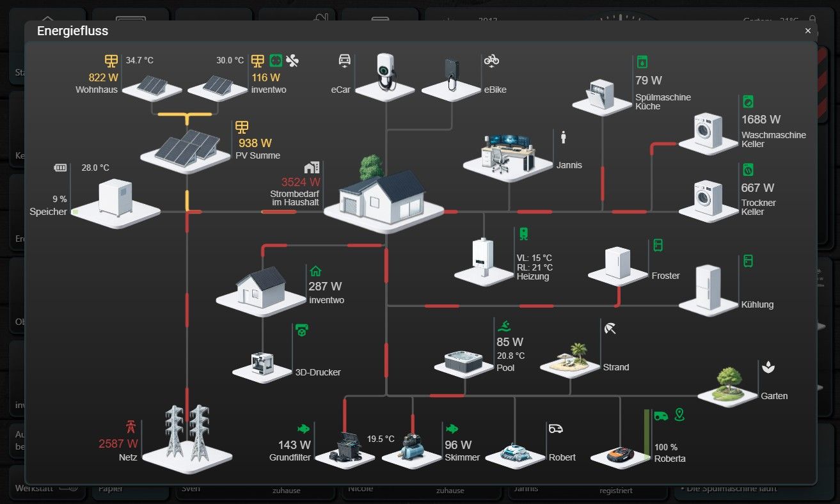
Task: Click the Garten plant icon
Action: coord(768,367)
